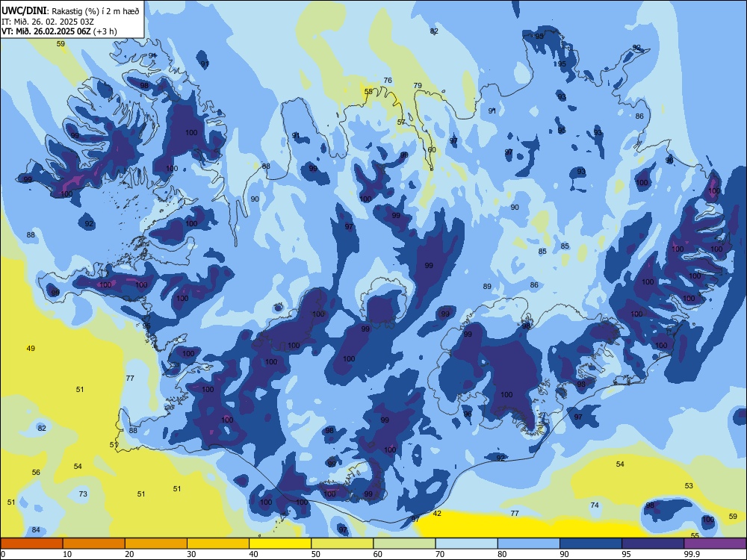The height and width of the screenshot is (560, 747).
Task: Click the 'UWC/DINI: Rakastig (%) í 2 m hæð' title
Action: pyautogui.click(x=70, y=11)
